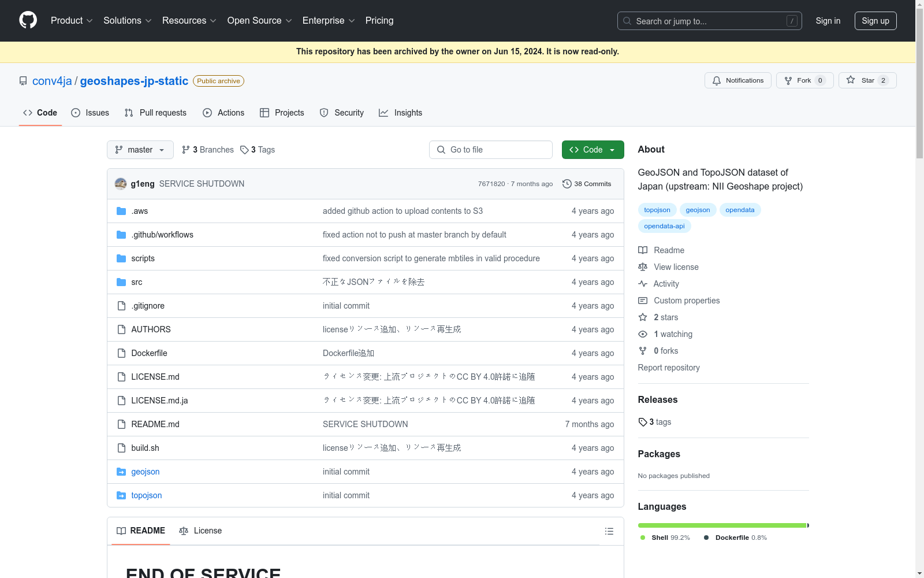Open the Issues tab
924x578 pixels.
[90, 113]
